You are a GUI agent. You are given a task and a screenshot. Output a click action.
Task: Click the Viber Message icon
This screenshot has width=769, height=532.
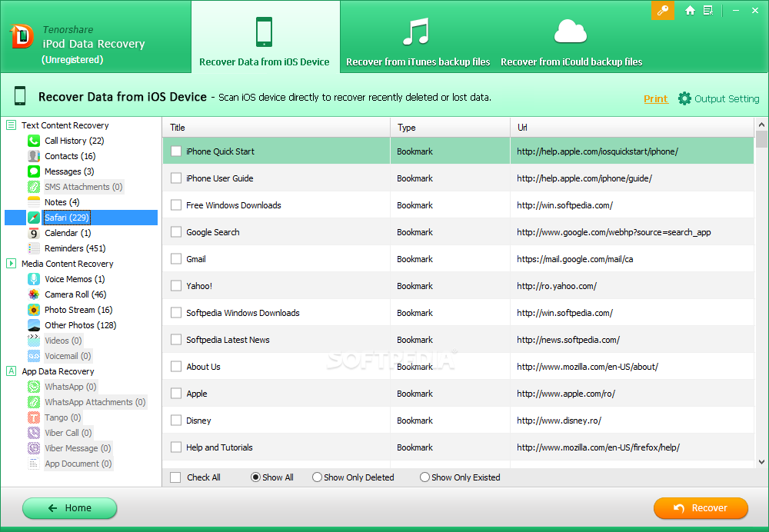(x=34, y=448)
